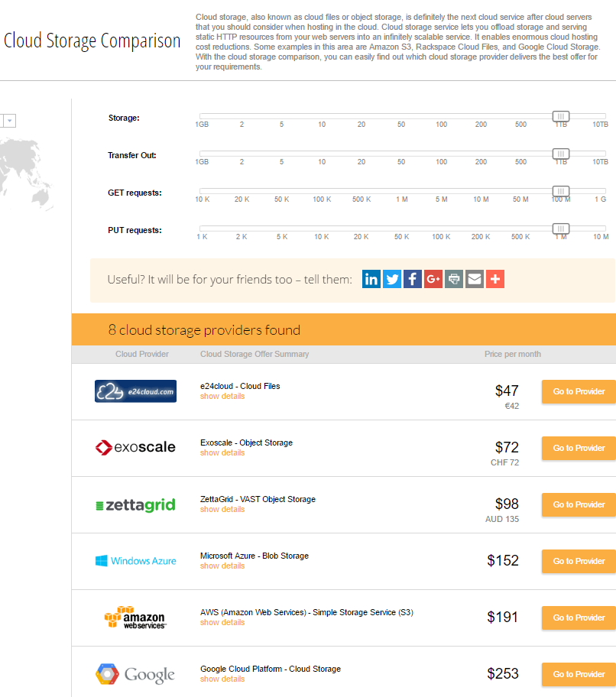Click the zettagrid logo
Screen dimensions: 616x697
pyautogui.click(x=135, y=504)
